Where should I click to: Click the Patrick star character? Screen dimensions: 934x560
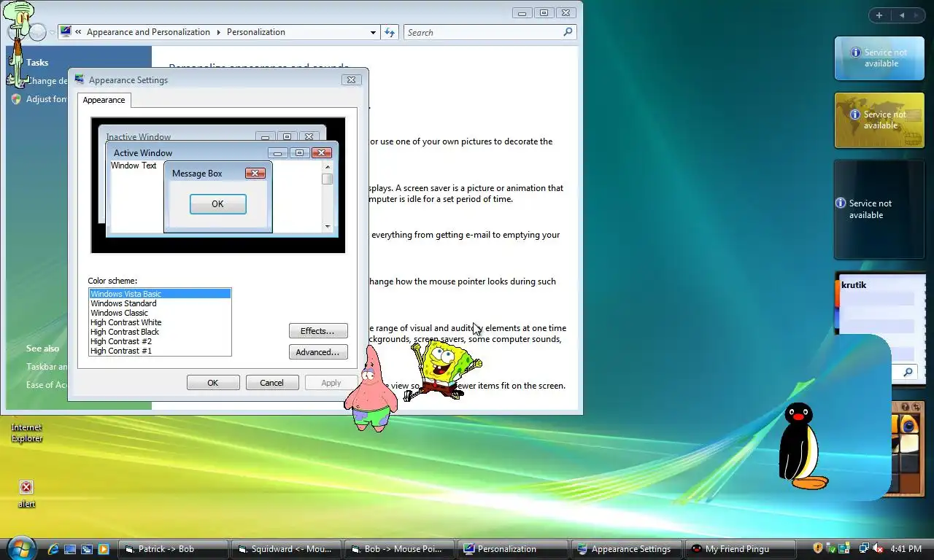371,390
